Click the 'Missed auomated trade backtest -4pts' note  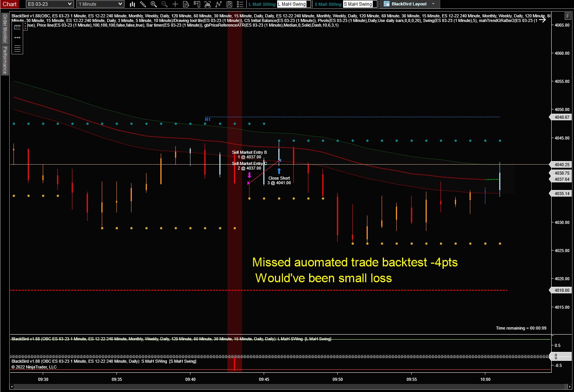(355, 262)
